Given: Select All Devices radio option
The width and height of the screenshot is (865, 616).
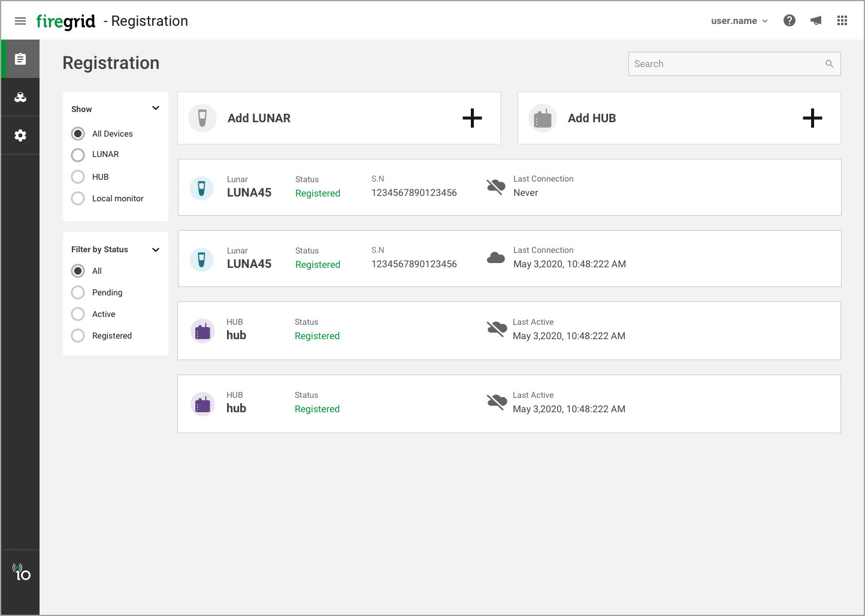Looking at the screenshot, I should [x=78, y=134].
